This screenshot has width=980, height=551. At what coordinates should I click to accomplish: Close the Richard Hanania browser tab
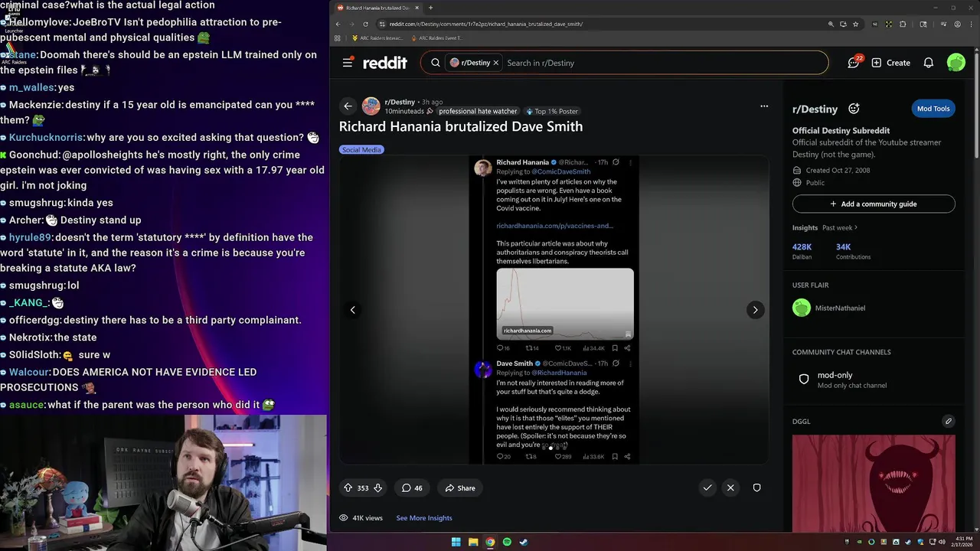click(417, 8)
